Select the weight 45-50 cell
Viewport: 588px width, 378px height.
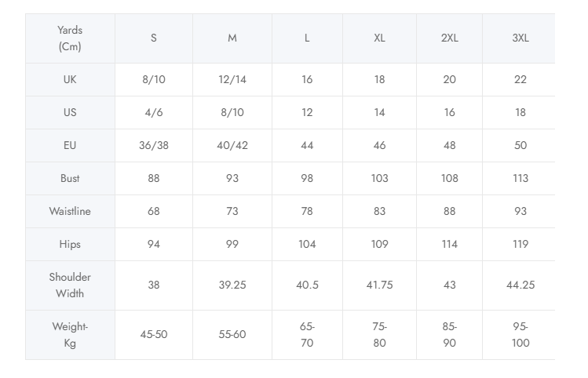154,335
